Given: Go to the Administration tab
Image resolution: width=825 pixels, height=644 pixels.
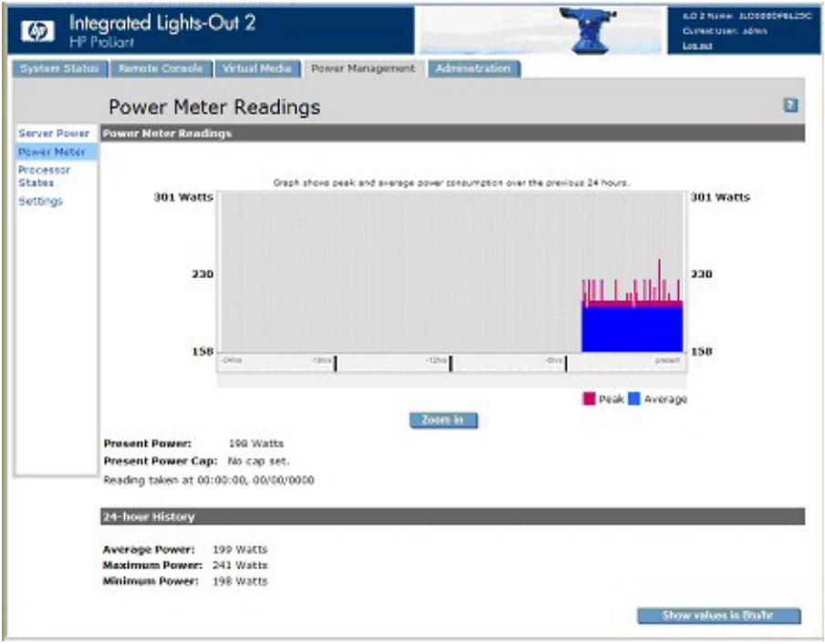Looking at the screenshot, I should pyautogui.click(x=473, y=68).
